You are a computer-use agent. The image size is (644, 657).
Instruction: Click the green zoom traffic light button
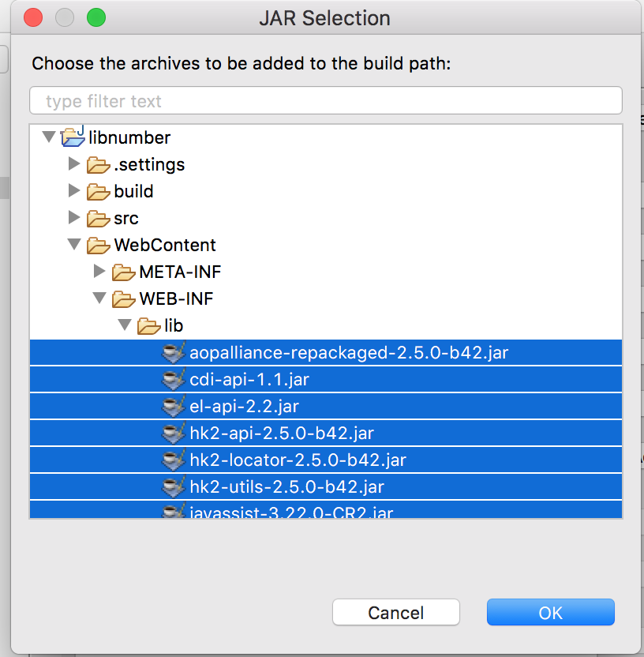[96, 17]
